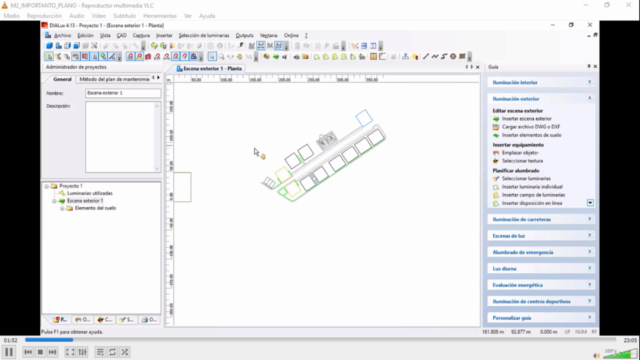This screenshot has width=640, height=360.
Task: Expand the Elemento del suelo node
Action: coord(62,209)
